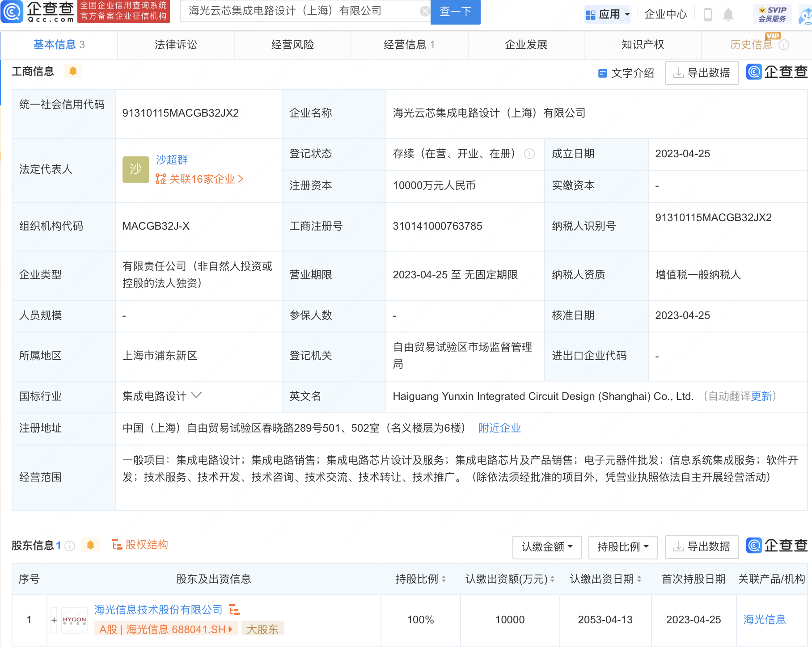Open the mobile phone icon in header
The width and height of the screenshot is (812, 647).
point(707,14)
